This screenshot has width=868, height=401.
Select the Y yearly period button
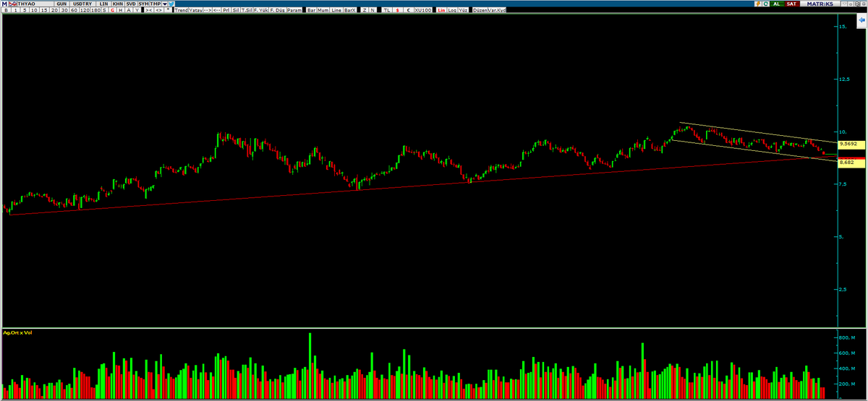tap(137, 10)
